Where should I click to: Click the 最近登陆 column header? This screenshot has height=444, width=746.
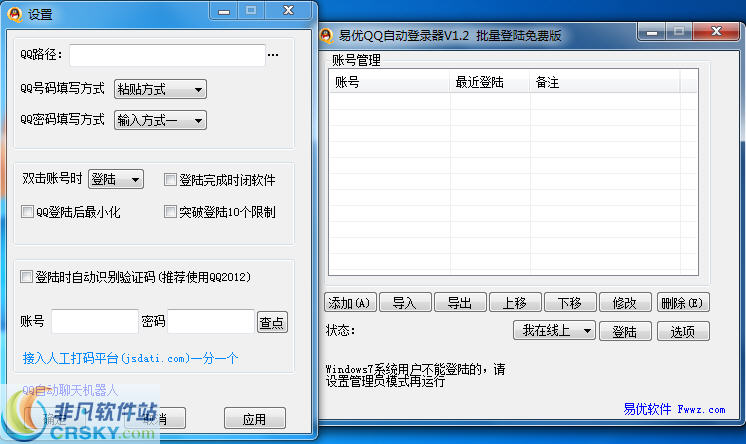click(x=490, y=82)
